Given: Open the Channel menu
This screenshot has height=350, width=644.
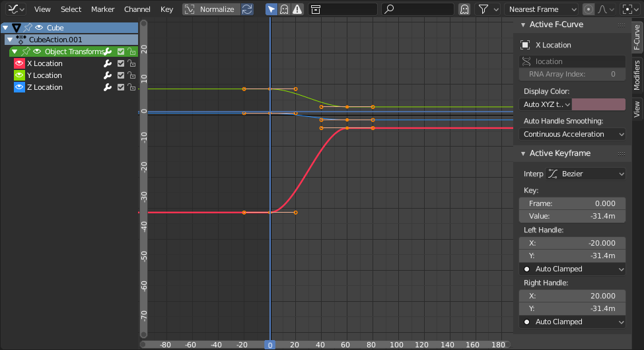Looking at the screenshot, I should 137,9.
